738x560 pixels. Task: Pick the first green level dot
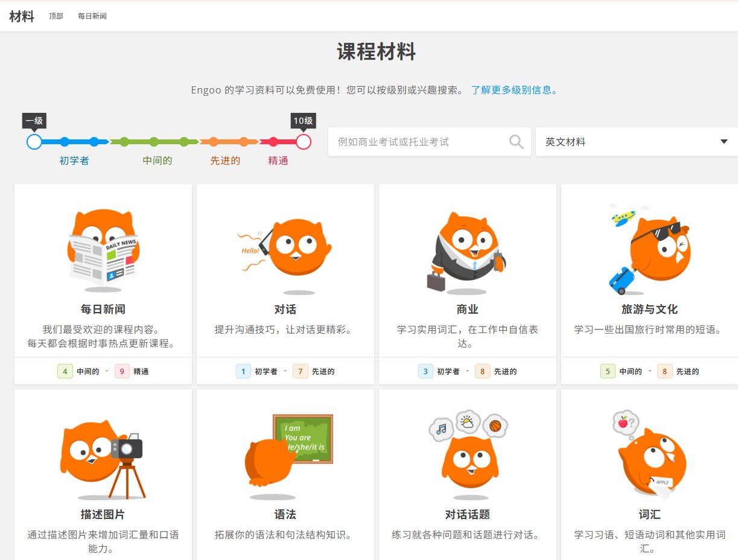124,142
